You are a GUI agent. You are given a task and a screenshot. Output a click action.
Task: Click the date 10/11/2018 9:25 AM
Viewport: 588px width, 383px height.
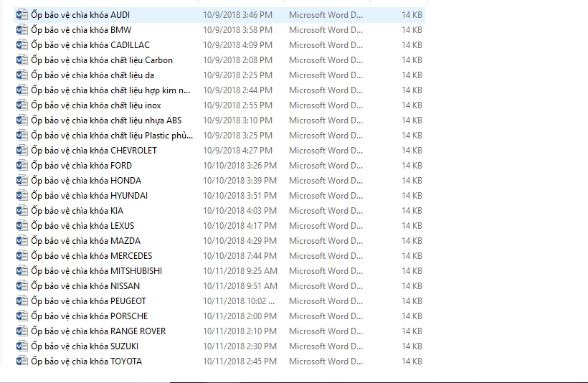[240, 271]
